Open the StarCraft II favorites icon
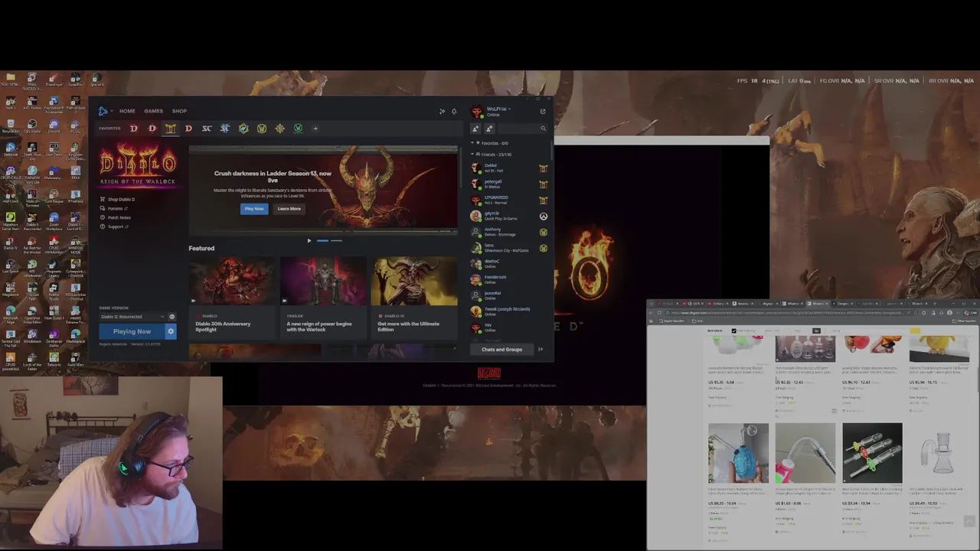980x551 pixels. [225, 129]
